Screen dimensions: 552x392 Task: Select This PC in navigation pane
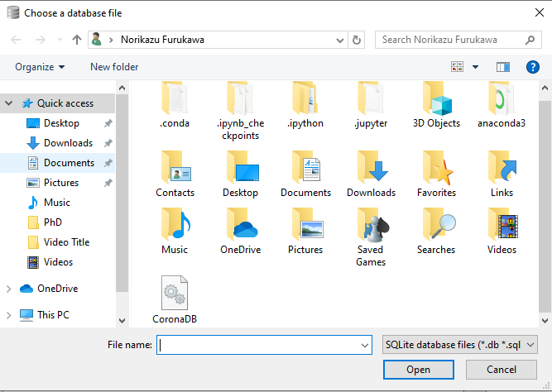click(45, 315)
